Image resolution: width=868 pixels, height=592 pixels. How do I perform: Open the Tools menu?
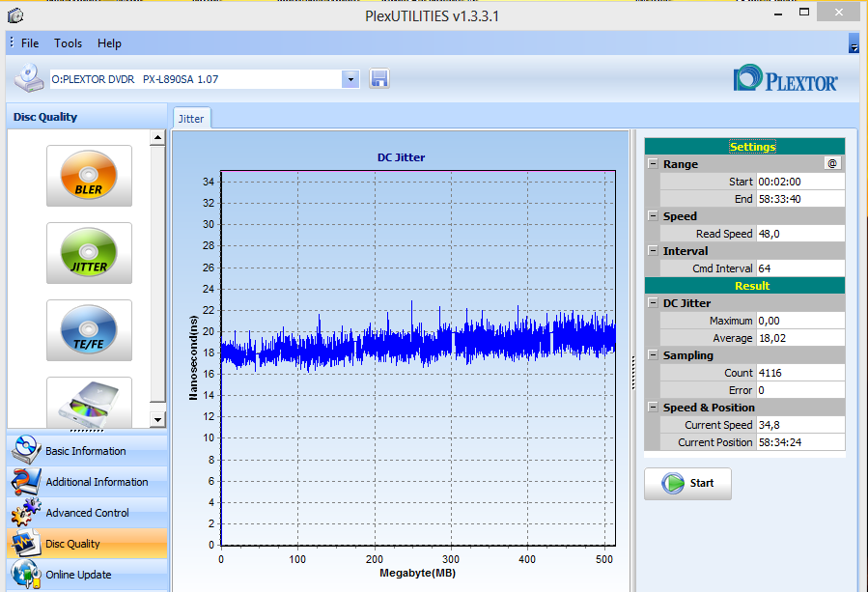(x=68, y=43)
